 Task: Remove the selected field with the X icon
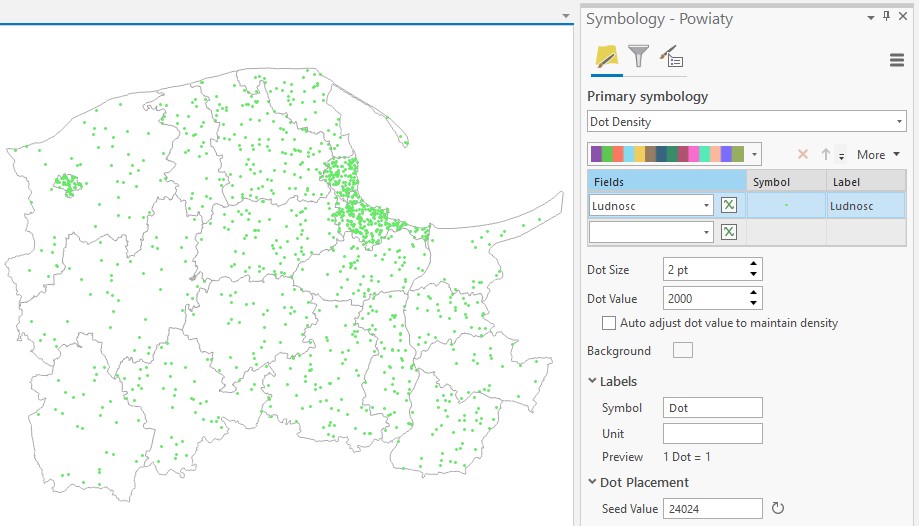click(x=802, y=155)
